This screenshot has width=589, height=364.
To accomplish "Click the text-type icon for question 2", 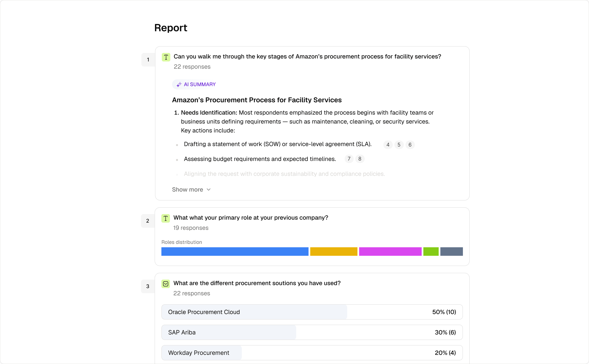I will click(x=165, y=218).
